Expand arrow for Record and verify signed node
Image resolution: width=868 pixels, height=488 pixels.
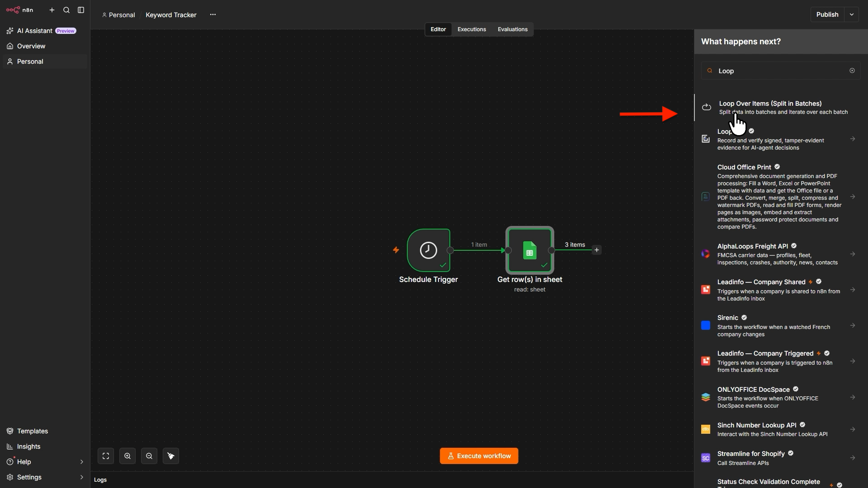(853, 139)
